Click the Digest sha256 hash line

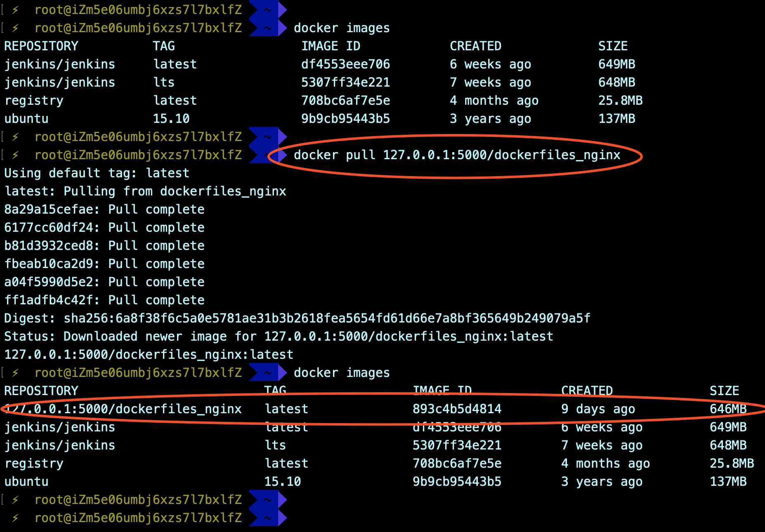tap(297, 318)
